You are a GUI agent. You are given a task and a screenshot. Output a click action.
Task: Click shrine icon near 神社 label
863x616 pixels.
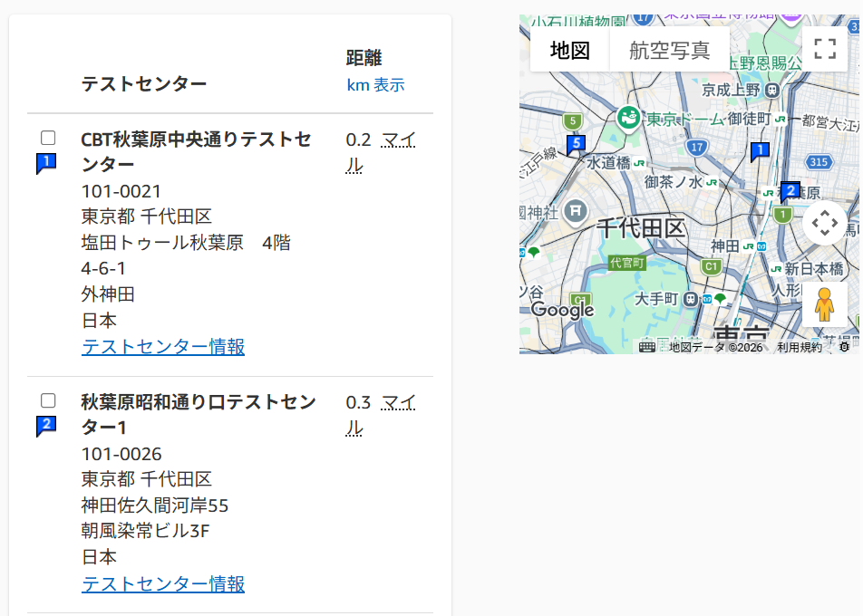click(x=575, y=211)
